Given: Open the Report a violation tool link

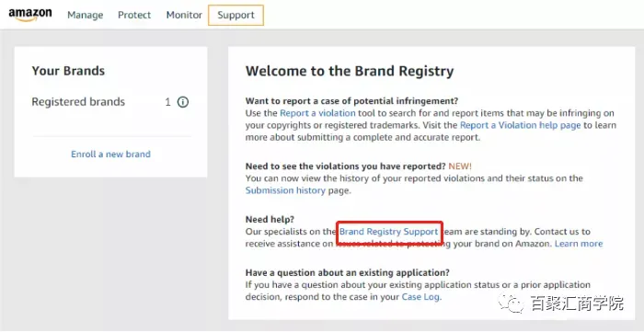Looking at the screenshot, I should tap(318, 113).
